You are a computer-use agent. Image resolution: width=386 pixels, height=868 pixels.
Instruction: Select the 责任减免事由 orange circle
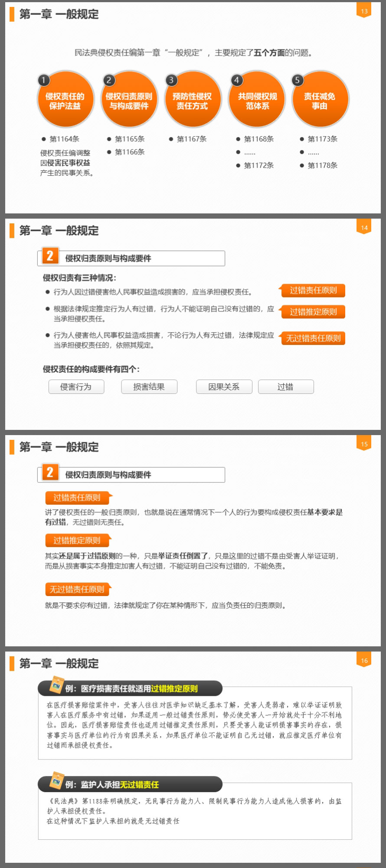click(320, 100)
